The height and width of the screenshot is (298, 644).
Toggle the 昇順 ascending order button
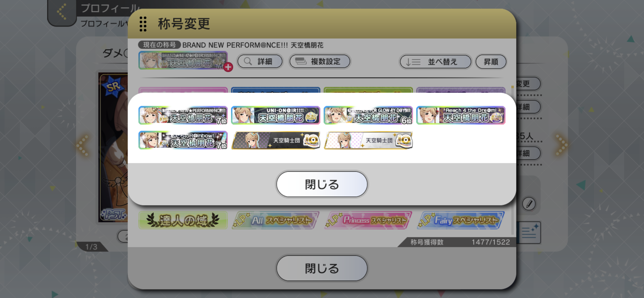click(491, 62)
